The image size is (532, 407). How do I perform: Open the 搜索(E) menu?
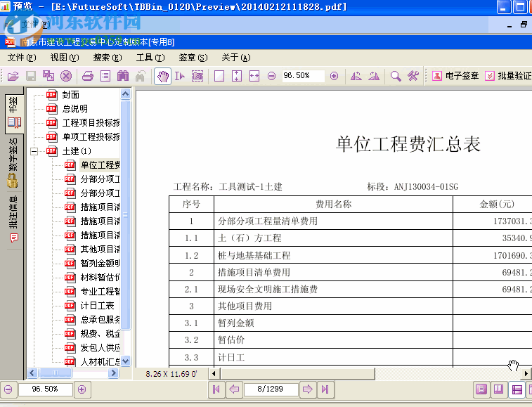108,58
